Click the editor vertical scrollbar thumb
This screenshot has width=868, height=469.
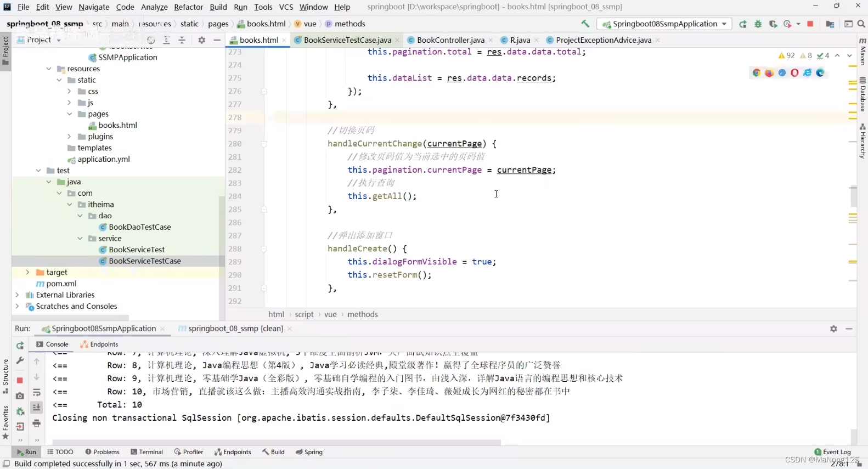coord(853,196)
